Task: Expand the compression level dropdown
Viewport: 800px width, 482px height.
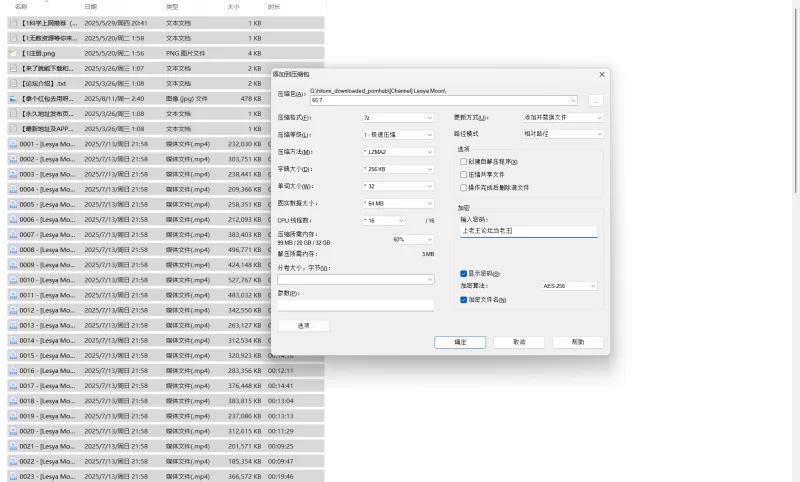Action: tap(398, 135)
